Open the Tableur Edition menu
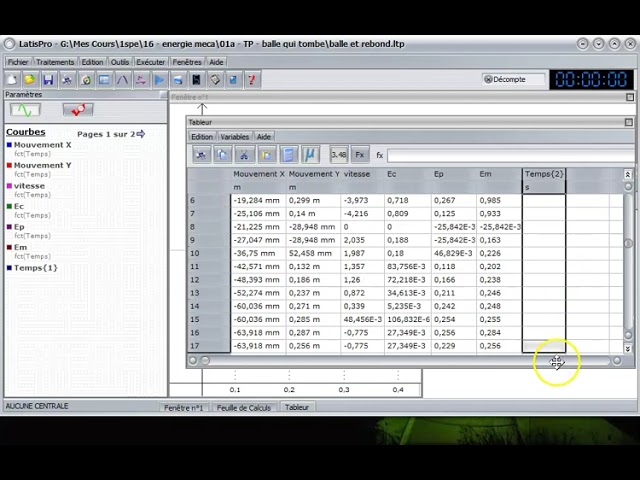640x480 pixels. (202, 137)
